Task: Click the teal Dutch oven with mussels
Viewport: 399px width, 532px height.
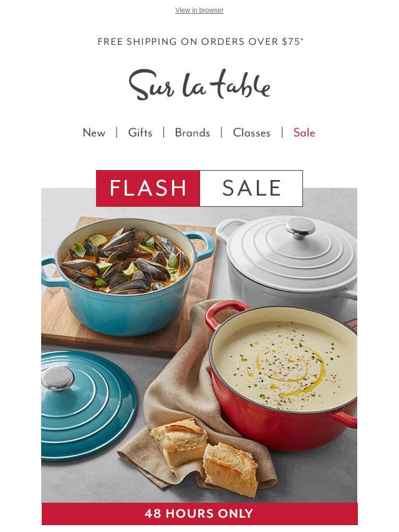Action: click(128, 275)
